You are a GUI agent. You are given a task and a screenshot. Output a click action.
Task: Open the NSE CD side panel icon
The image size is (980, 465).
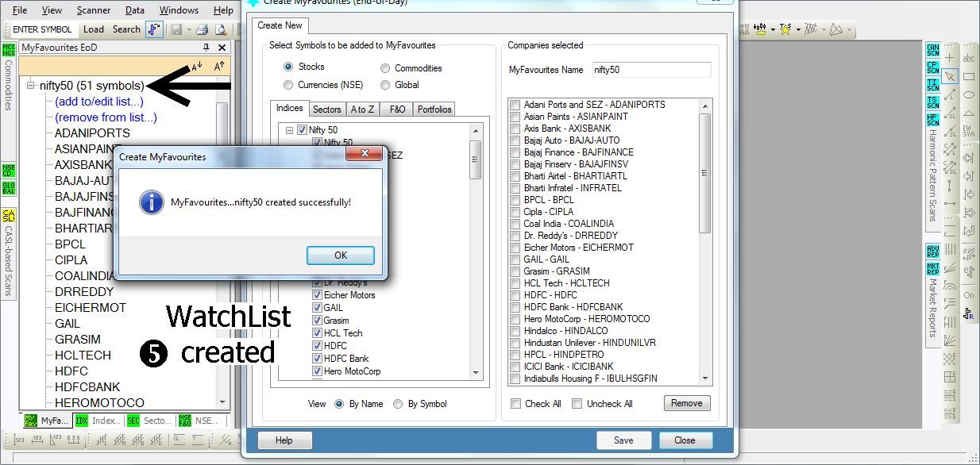click(8, 169)
